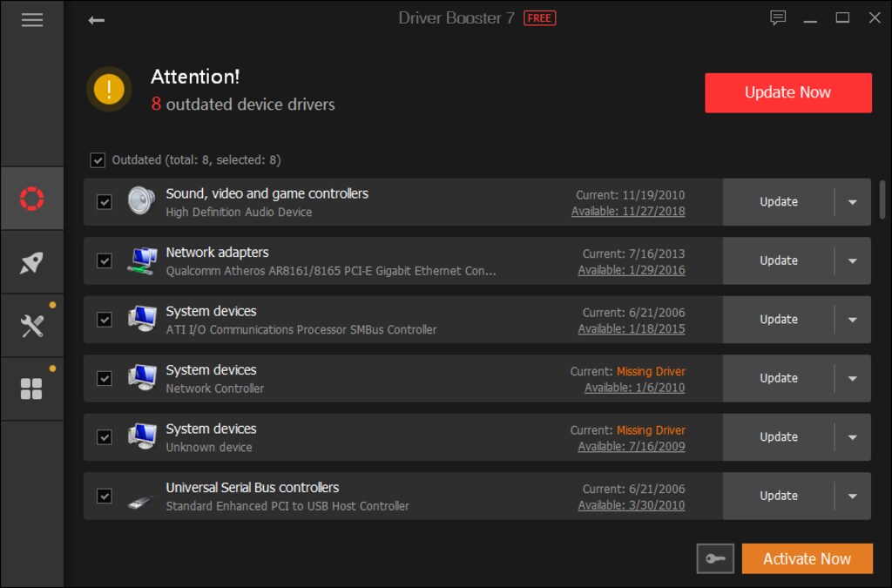The height and width of the screenshot is (588, 892).
Task: Click the vertical scrollbar thumb
Action: point(882,199)
